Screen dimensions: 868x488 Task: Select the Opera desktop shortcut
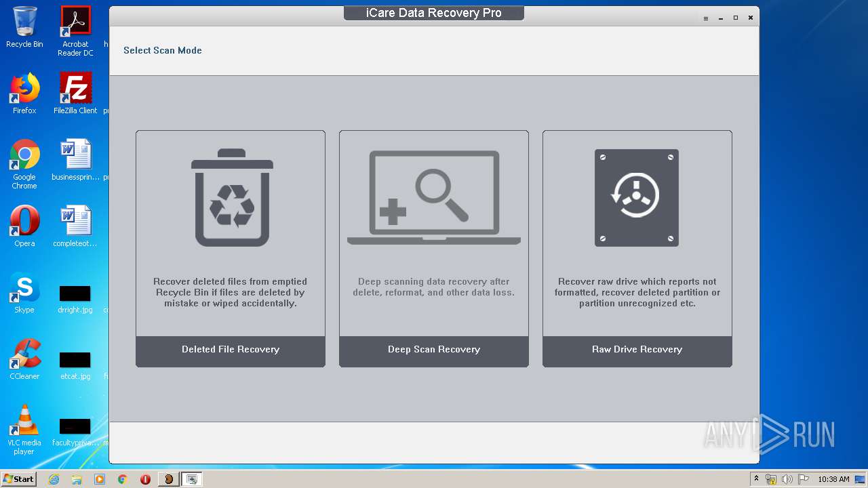(x=24, y=226)
